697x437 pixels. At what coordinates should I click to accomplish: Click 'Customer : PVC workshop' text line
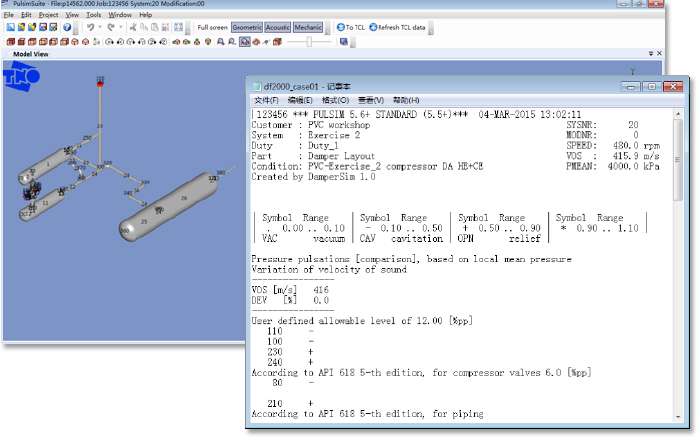coord(311,125)
